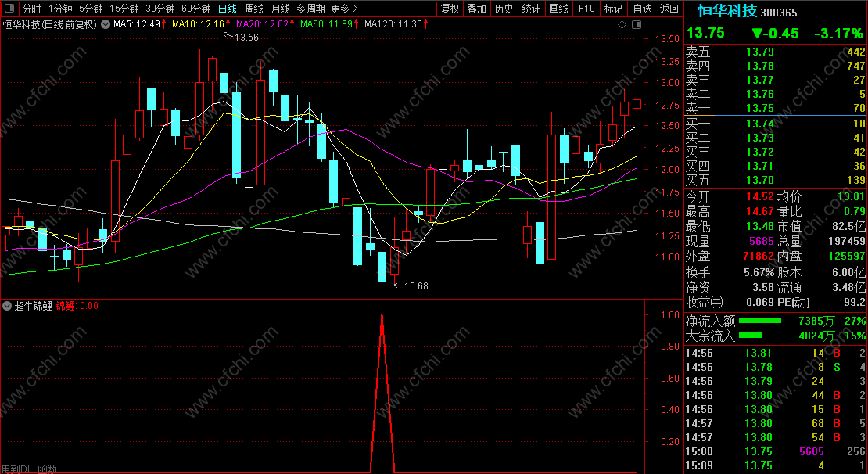Viewport: 868px width, 474px height.
Task: Click the 外盘 value 71862
Action: (757, 257)
